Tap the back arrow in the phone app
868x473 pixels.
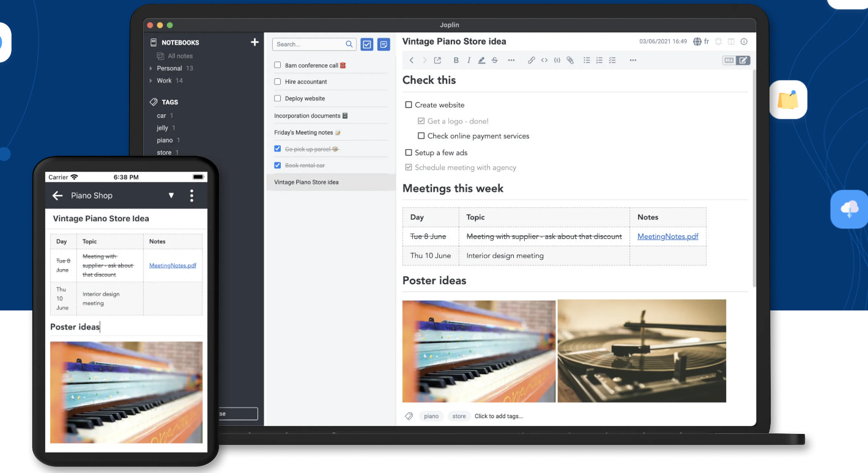[57, 196]
